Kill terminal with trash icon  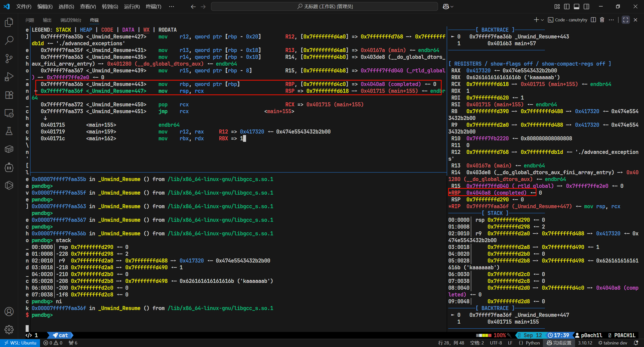tap(602, 20)
